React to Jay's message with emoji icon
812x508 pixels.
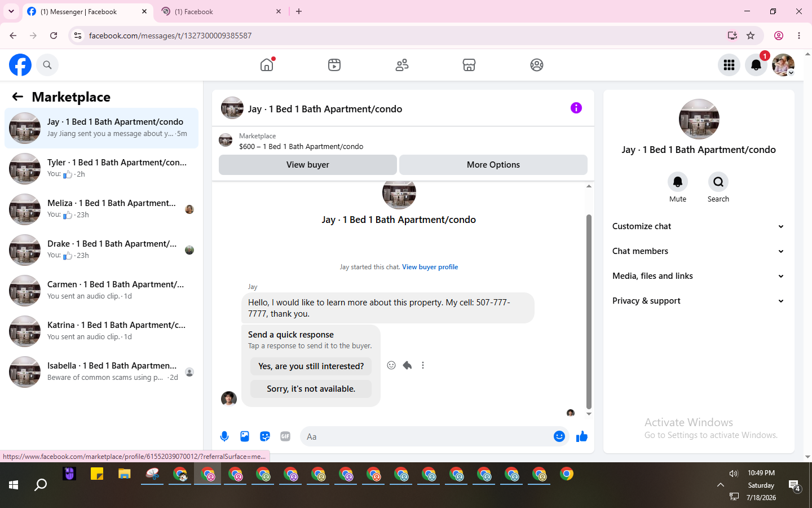coord(391,365)
